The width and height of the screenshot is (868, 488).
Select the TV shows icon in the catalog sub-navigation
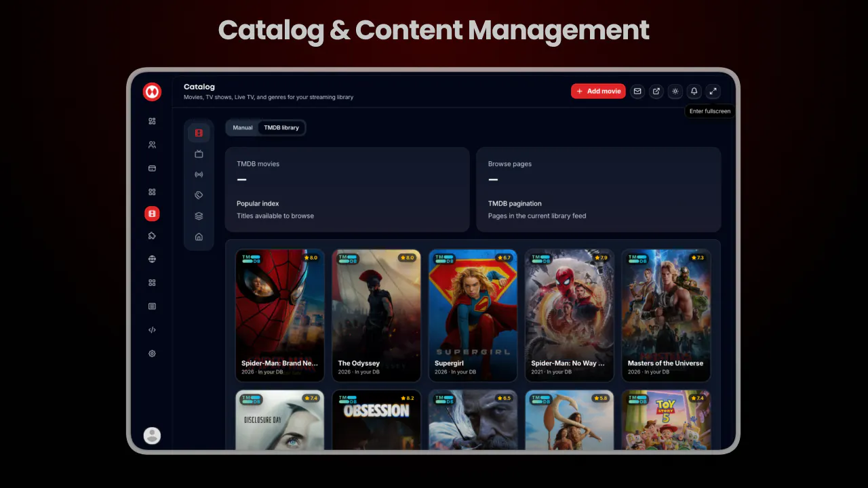tap(199, 154)
